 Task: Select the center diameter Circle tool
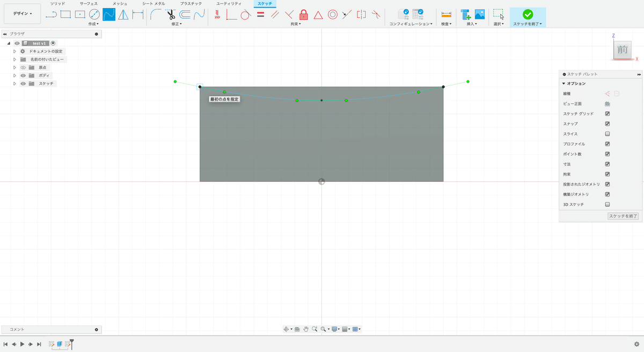94,15
